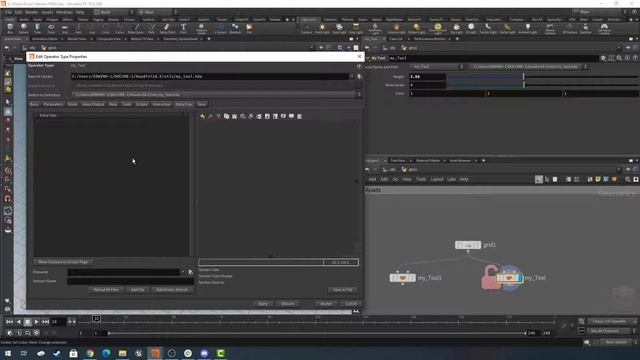Play the timeline forward

36,322
